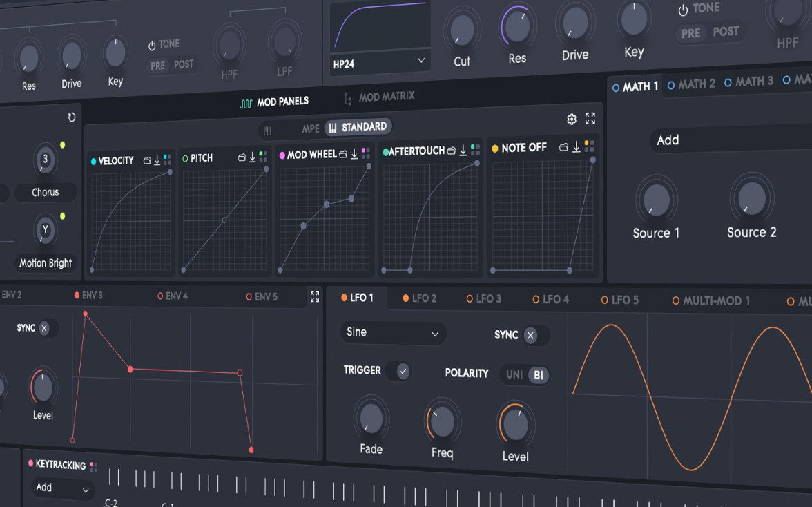
Task: Open the HP24 filter type dropdown
Action: click(379, 63)
